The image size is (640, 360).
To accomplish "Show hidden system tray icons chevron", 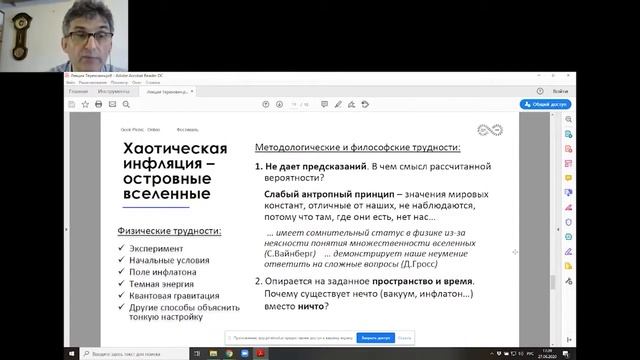I will click(491, 354).
